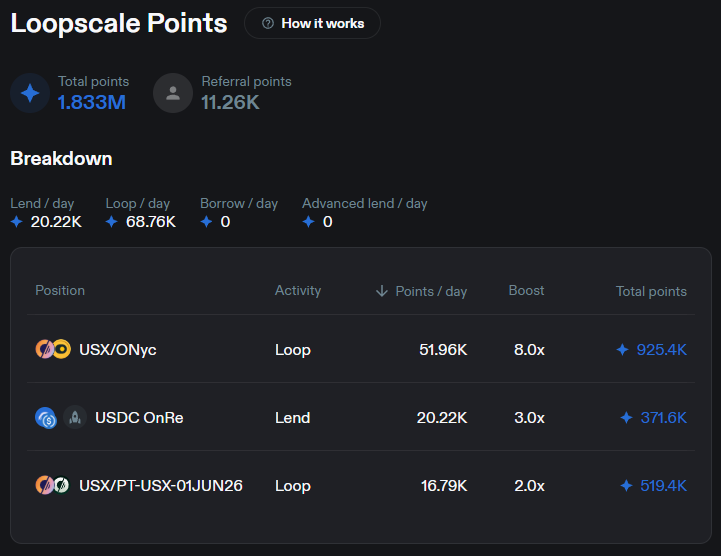Click the 519.4K total points value

pyautogui.click(x=664, y=486)
